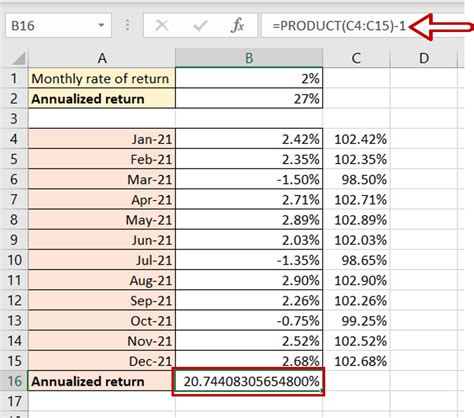Select row 1 header
474x418 pixels.
(14, 79)
